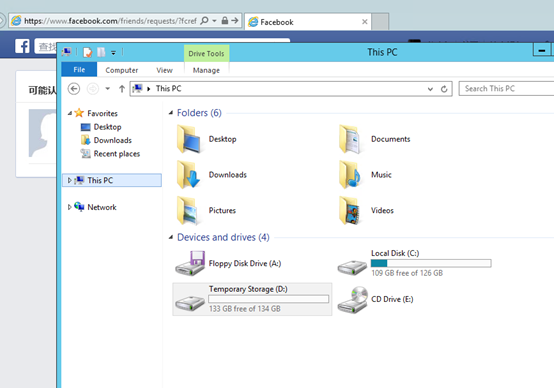The height and width of the screenshot is (388, 554).
Task: Click the search magnifier in IE address bar
Action: coord(205,20)
